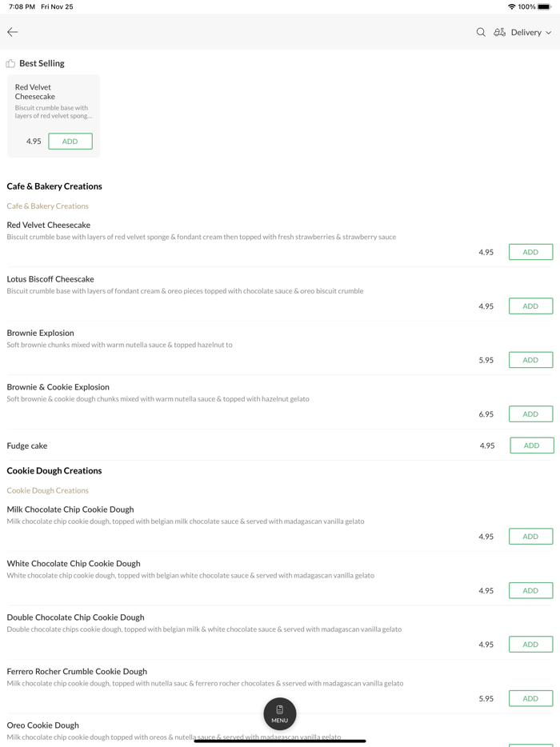Open the Oreo Cookie Dough item
Screen dimensions: 560x747
point(43,725)
